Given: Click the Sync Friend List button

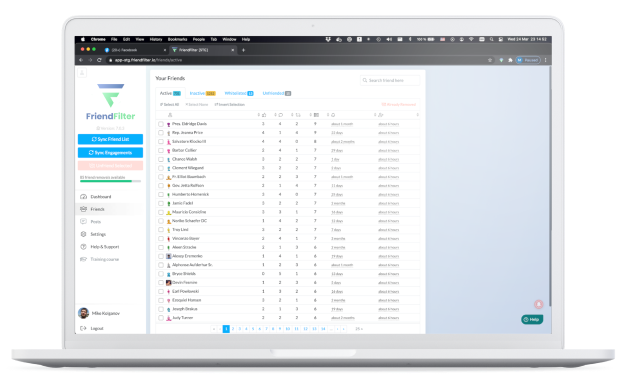Looking at the screenshot, I should point(110,139).
